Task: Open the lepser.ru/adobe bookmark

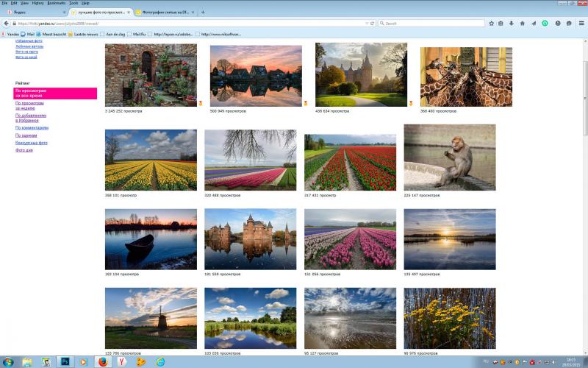Action: 171,34
